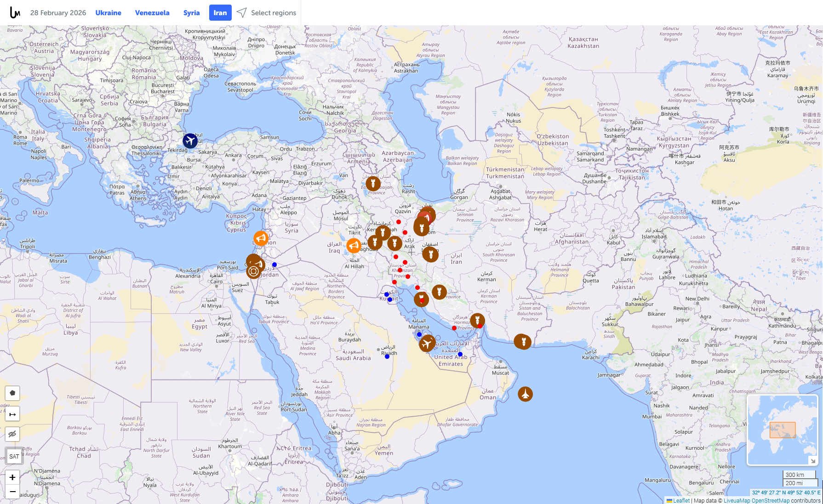Click the orange viewport rectangle in minimap
The height and width of the screenshot is (504, 823).
click(783, 430)
